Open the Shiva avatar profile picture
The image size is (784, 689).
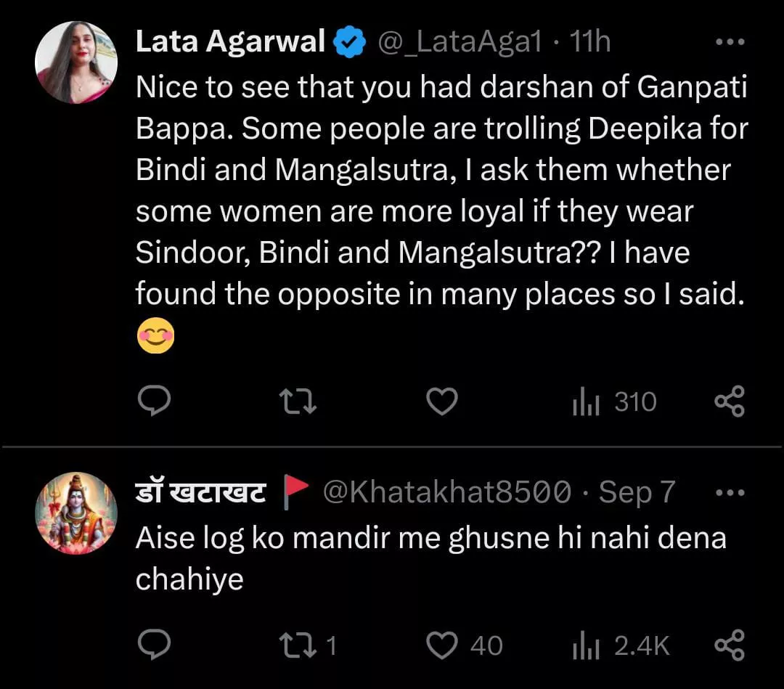pyautogui.click(x=76, y=513)
